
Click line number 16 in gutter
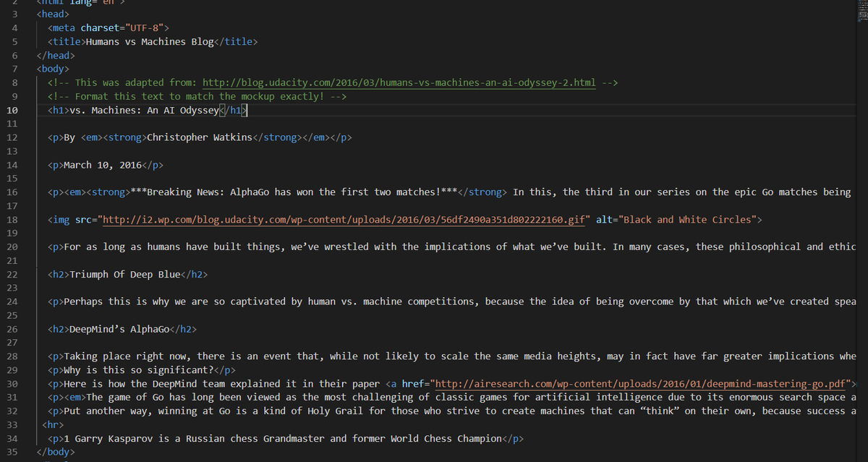click(14, 192)
